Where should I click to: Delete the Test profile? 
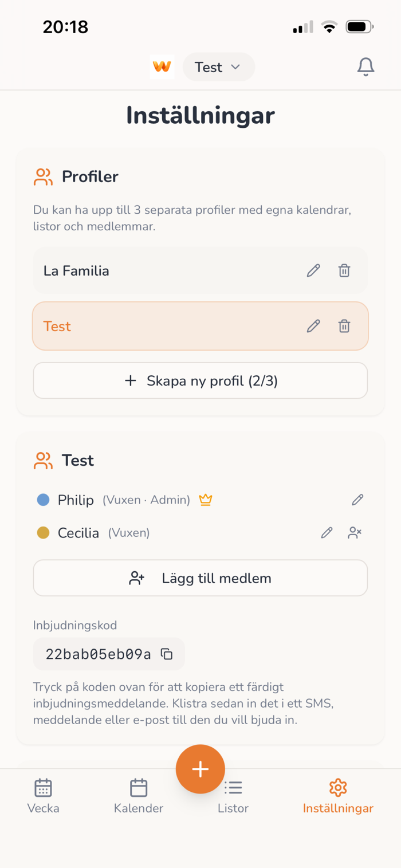(344, 326)
